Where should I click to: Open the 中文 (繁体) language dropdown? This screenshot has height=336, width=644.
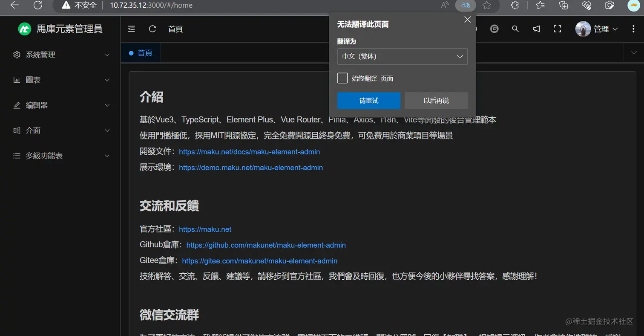pos(402,56)
